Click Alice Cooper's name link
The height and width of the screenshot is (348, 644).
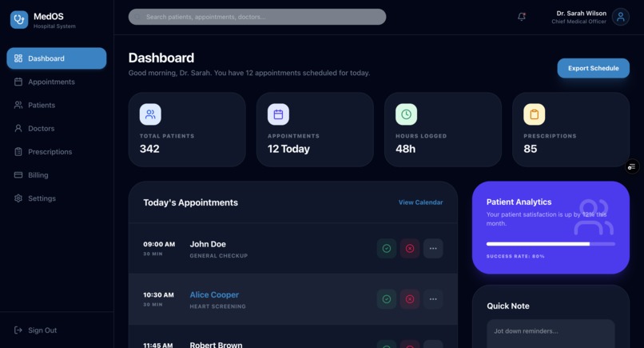pyautogui.click(x=214, y=294)
